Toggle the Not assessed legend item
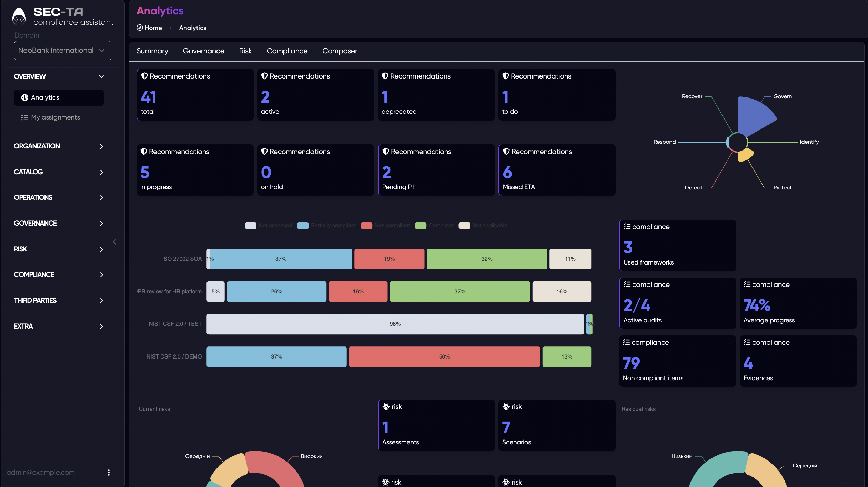This screenshot has height=487, width=868. pos(268,226)
